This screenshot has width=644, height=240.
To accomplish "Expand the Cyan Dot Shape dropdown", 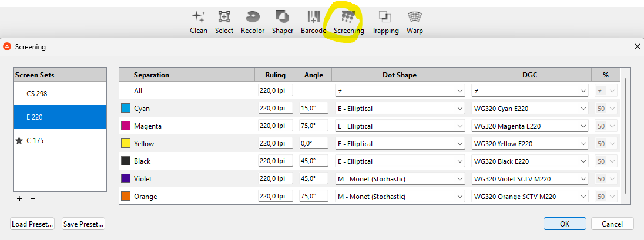I will pyautogui.click(x=400, y=109).
